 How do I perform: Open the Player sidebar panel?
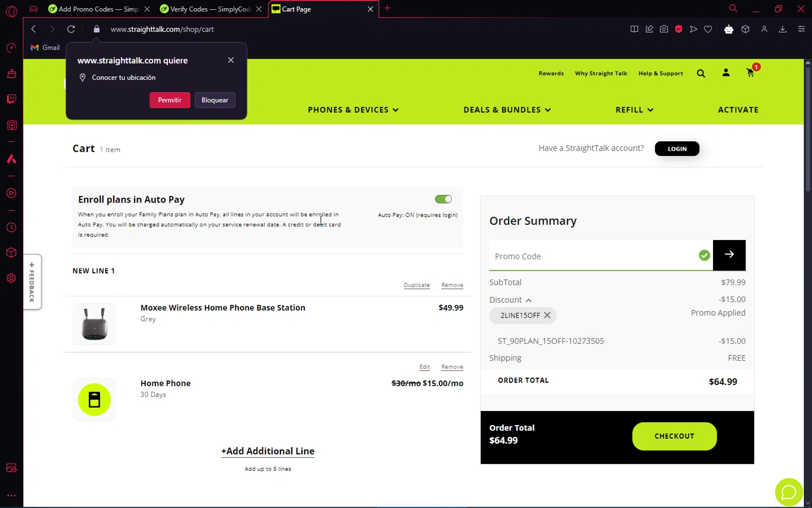click(x=11, y=193)
